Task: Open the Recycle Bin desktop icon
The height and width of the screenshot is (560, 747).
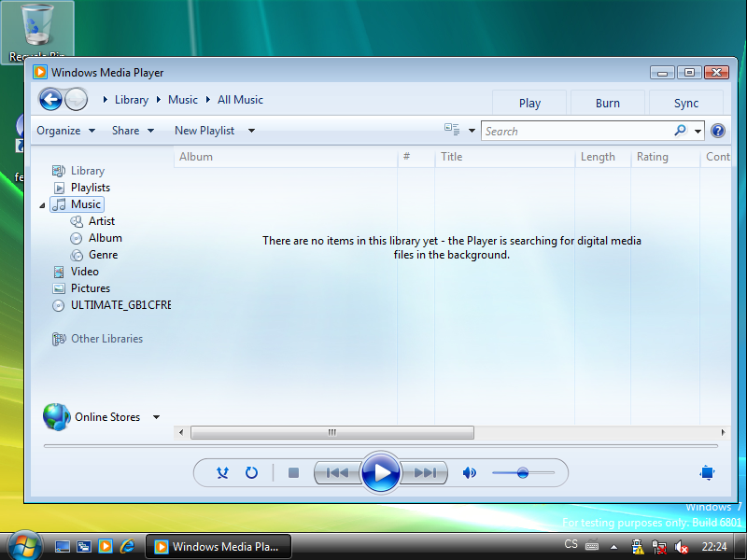Action: [37, 33]
